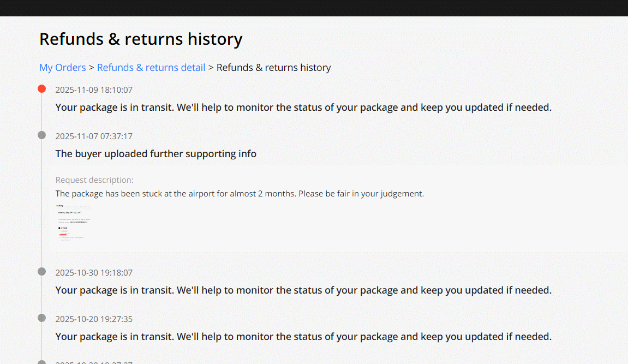Click the 2025-10-20 19:27:35 timestamp
Image resolution: width=628 pixels, height=364 pixels.
coord(94,319)
